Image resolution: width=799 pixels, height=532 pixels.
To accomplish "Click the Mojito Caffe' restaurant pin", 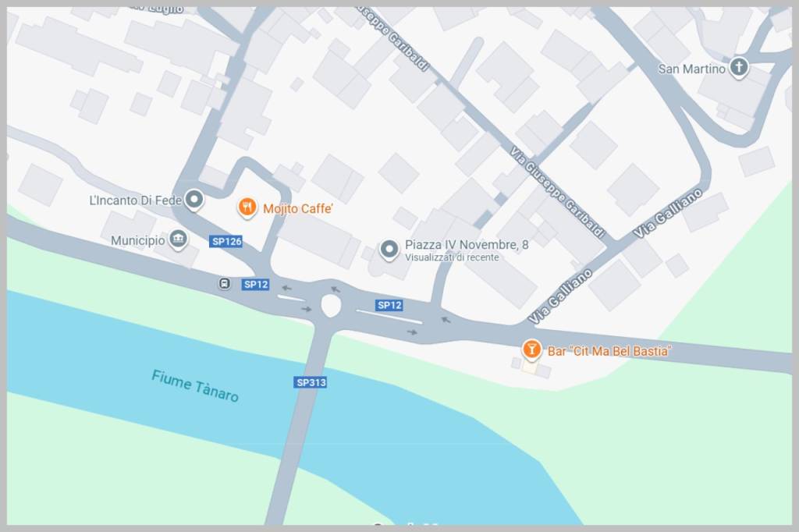I will click(247, 208).
